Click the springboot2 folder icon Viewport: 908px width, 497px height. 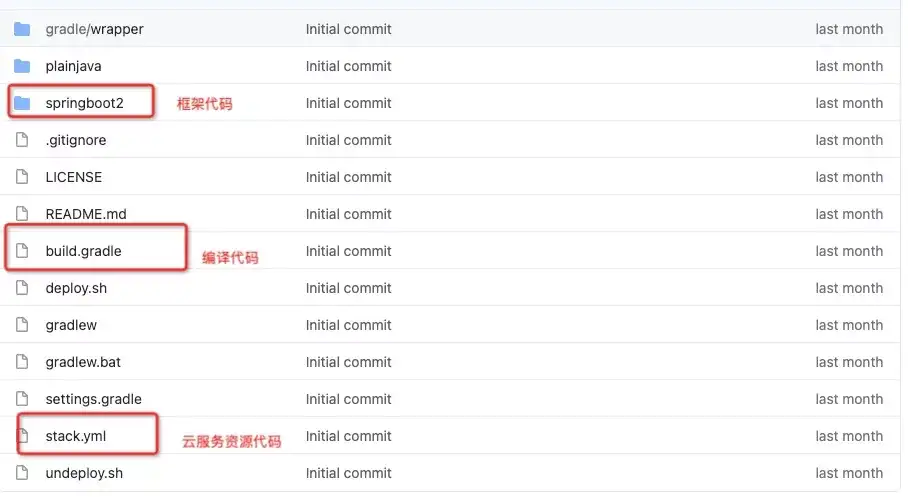click(22, 103)
